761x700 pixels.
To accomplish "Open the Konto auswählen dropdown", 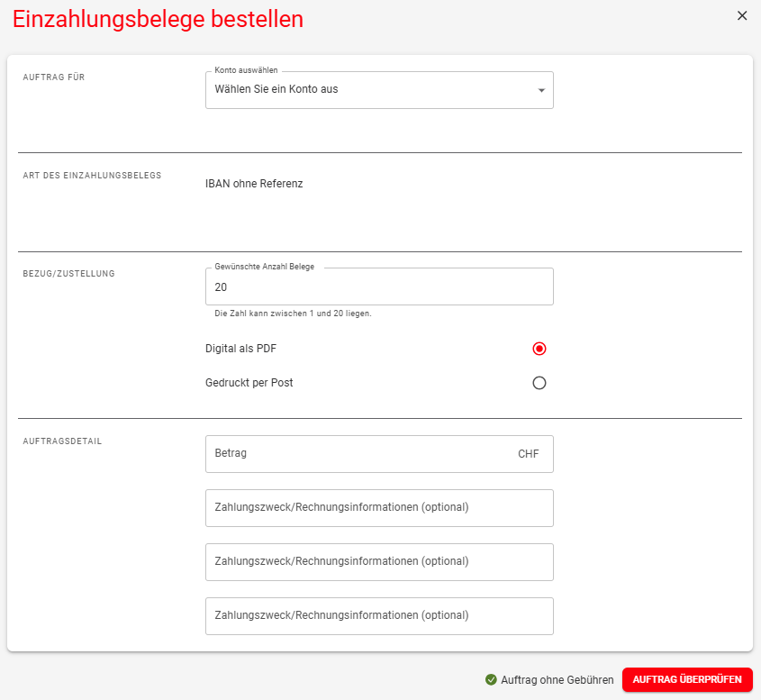I will [x=379, y=90].
